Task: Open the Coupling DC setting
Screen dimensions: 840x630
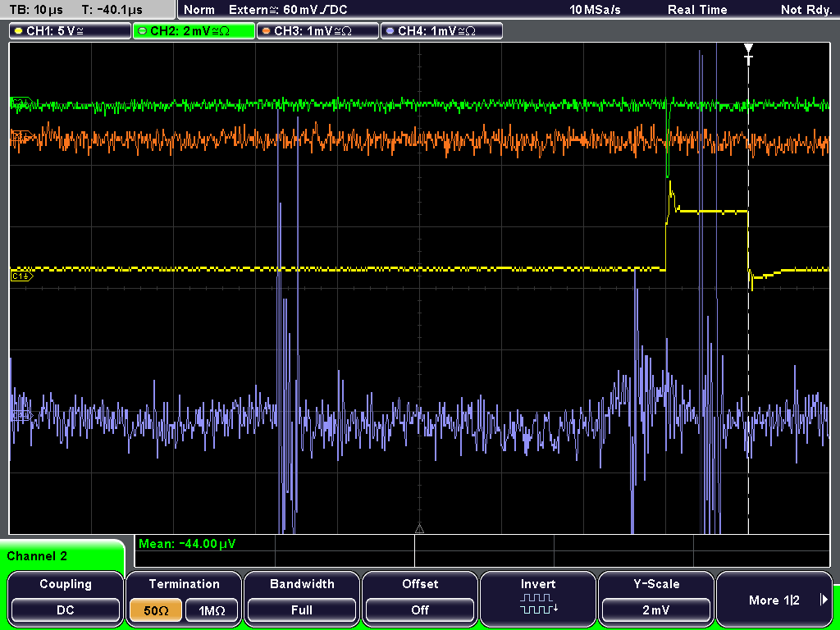Action: pos(66,609)
